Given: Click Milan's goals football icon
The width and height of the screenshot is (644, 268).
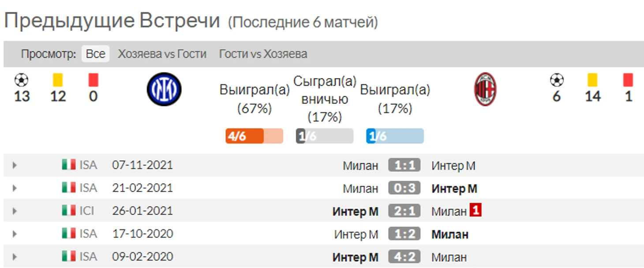Looking at the screenshot, I should click(557, 80).
